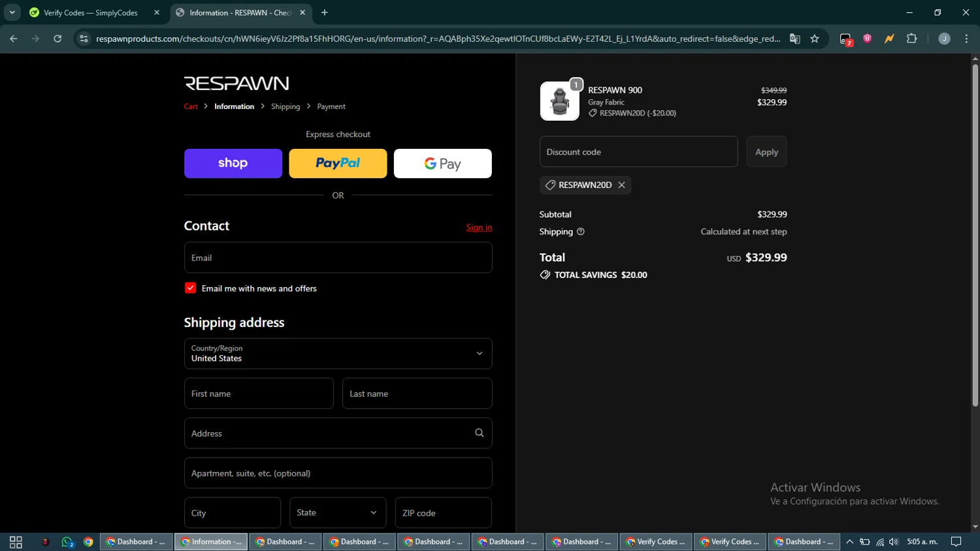Click the Sign in link
This screenshot has width=980, height=551.
479,227
